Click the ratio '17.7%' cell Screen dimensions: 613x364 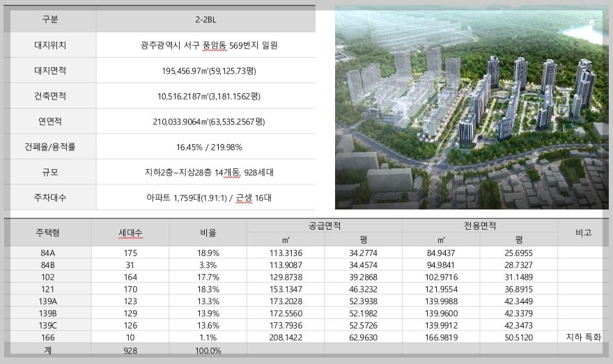[x=208, y=277]
